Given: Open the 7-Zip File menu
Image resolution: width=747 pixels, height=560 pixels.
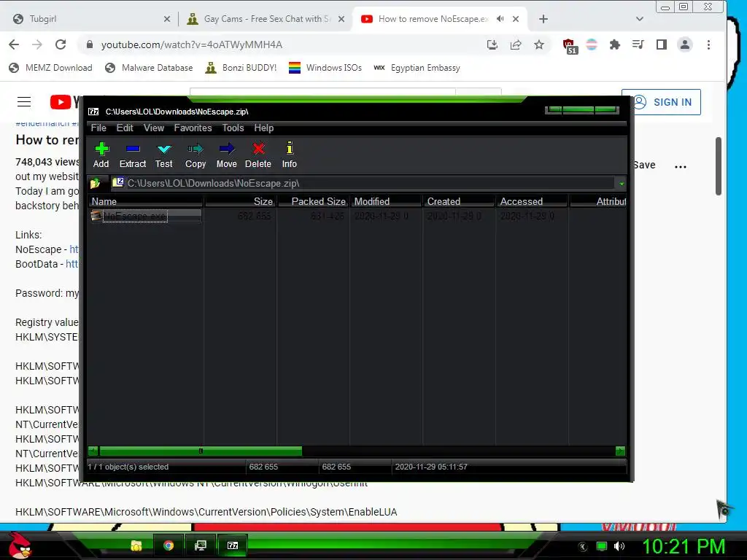Looking at the screenshot, I should click(x=98, y=128).
